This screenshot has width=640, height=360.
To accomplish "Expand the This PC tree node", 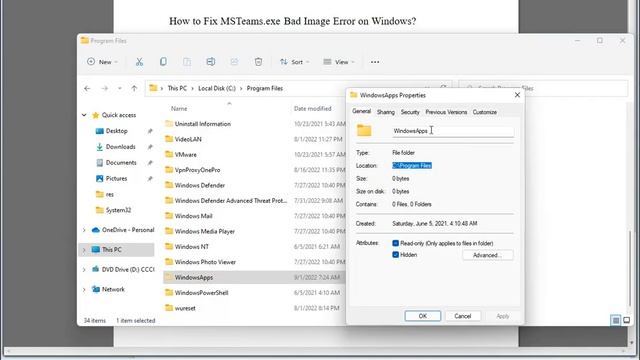I will [x=84, y=250].
